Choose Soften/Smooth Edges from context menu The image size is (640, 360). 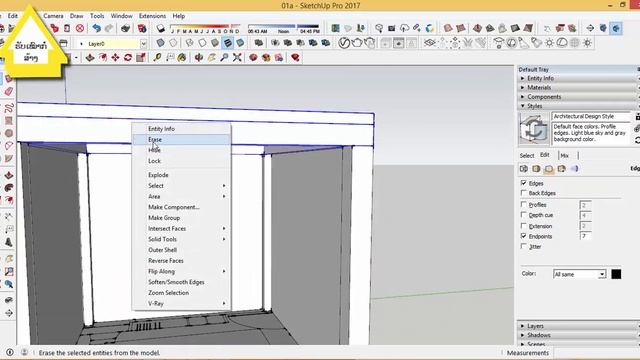[x=182, y=282]
